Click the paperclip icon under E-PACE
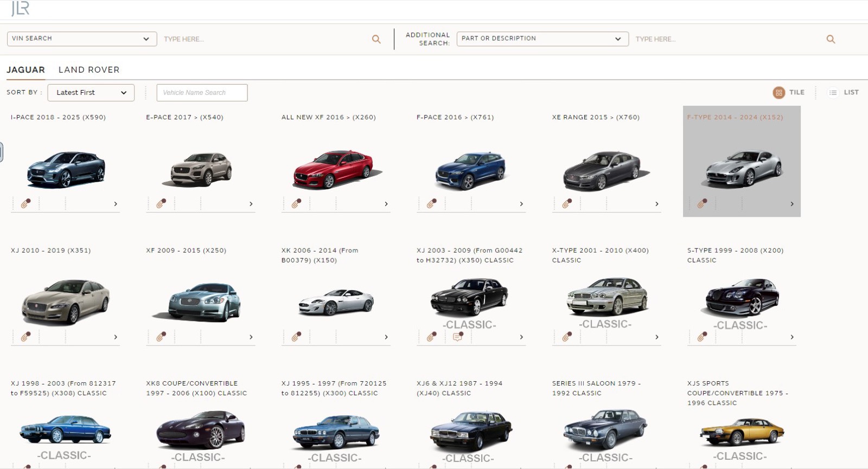The width and height of the screenshot is (868, 469). coord(161,203)
